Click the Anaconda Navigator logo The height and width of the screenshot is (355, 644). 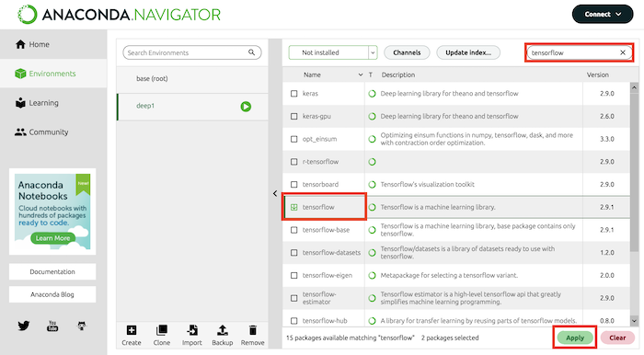point(119,15)
